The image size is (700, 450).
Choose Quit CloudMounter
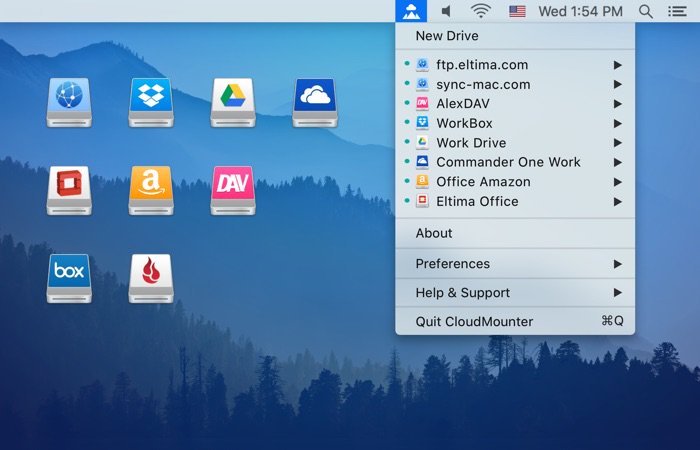click(515, 321)
